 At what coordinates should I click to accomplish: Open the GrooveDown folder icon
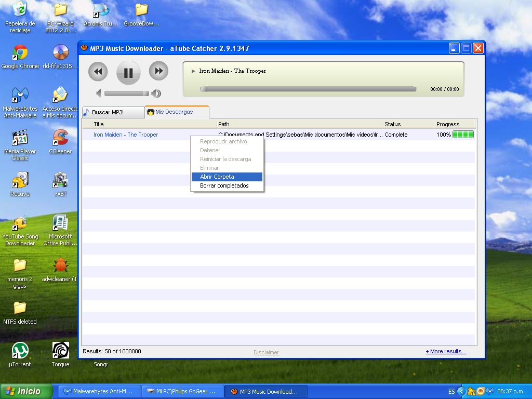click(x=141, y=14)
